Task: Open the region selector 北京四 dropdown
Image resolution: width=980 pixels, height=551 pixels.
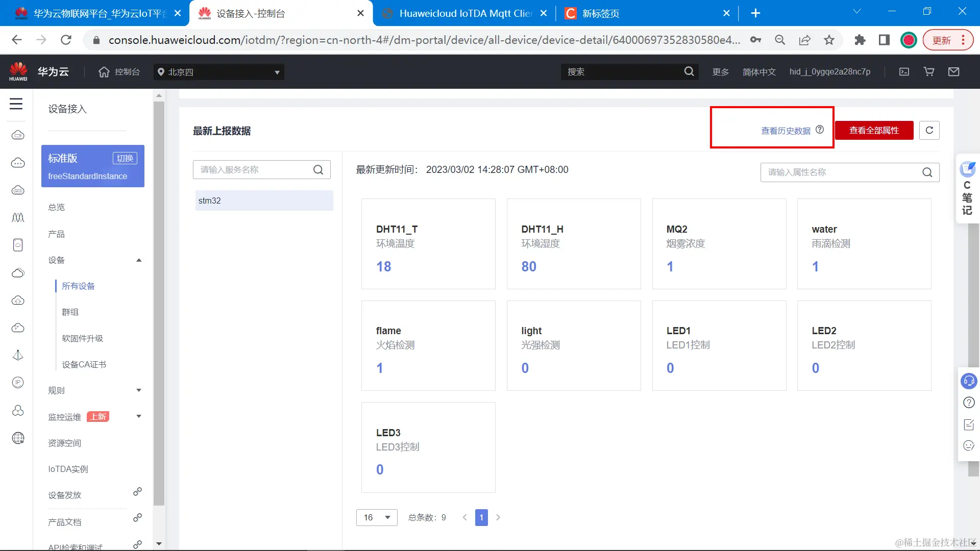Action: tap(219, 72)
